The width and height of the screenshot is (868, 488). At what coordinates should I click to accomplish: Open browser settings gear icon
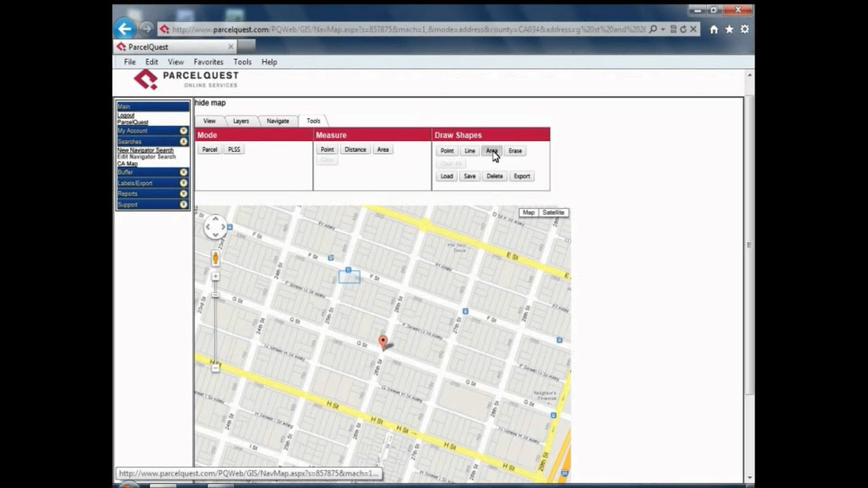coord(745,29)
